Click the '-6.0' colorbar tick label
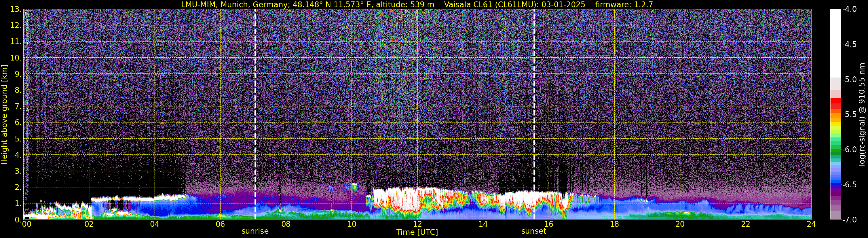This screenshot has width=868, height=238. pos(849,150)
